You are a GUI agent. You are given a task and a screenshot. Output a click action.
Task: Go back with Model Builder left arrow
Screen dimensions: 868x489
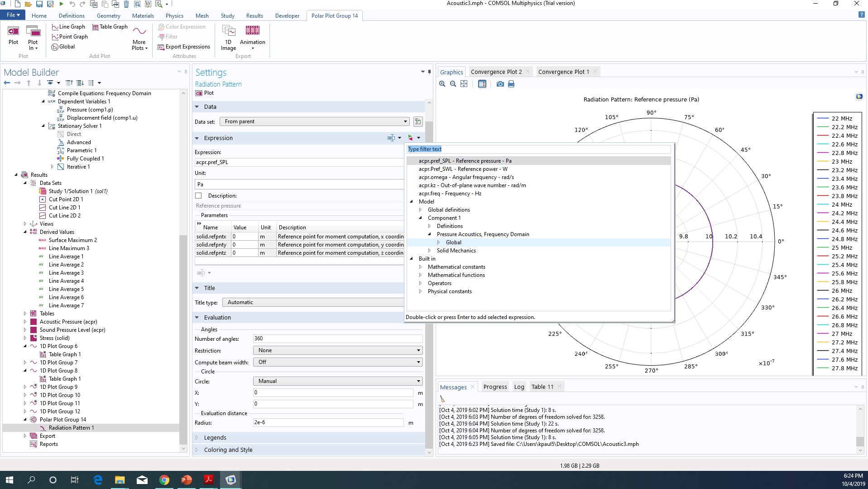[7, 83]
